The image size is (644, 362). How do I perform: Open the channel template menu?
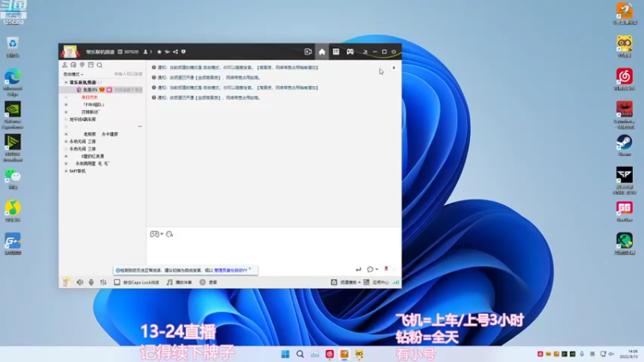click(345, 282)
